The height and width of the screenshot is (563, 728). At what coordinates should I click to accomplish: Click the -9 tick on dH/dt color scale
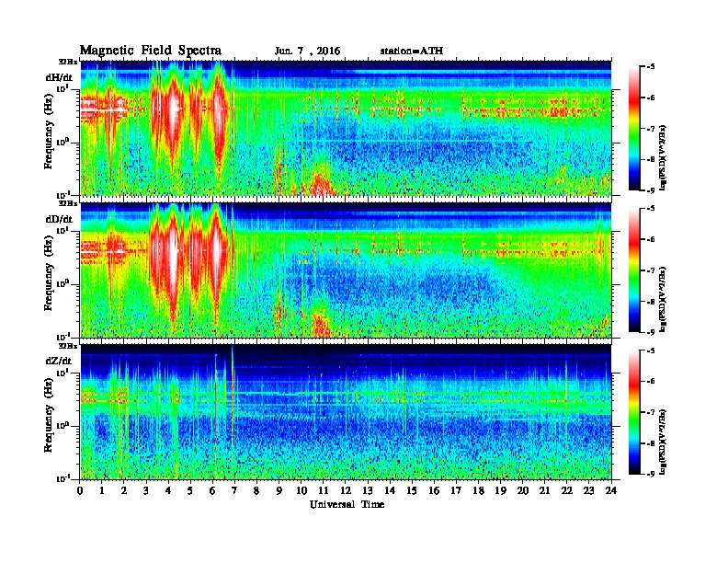651,190
